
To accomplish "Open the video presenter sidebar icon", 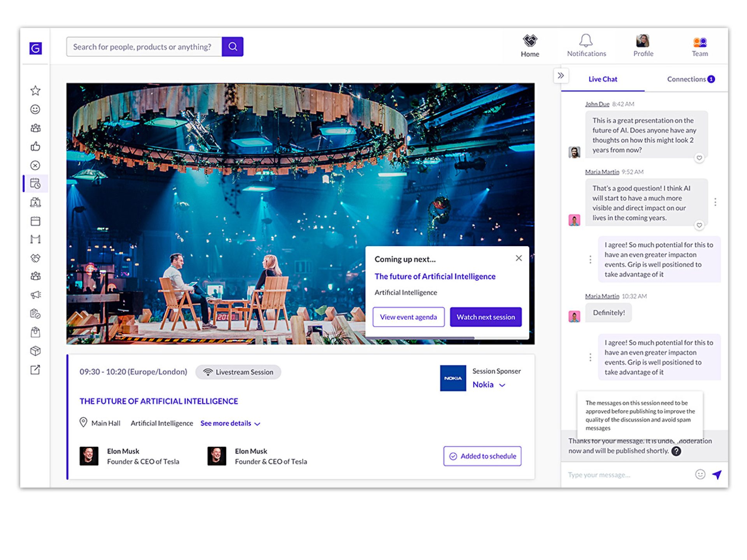I will [x=35, y=202].
